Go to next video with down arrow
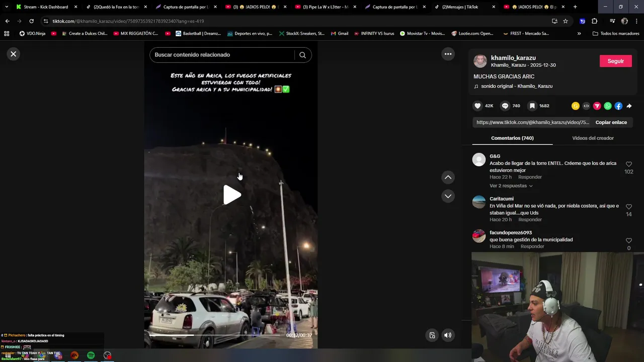This screenshot has height=362, width=644. click(x=448, y=196)
